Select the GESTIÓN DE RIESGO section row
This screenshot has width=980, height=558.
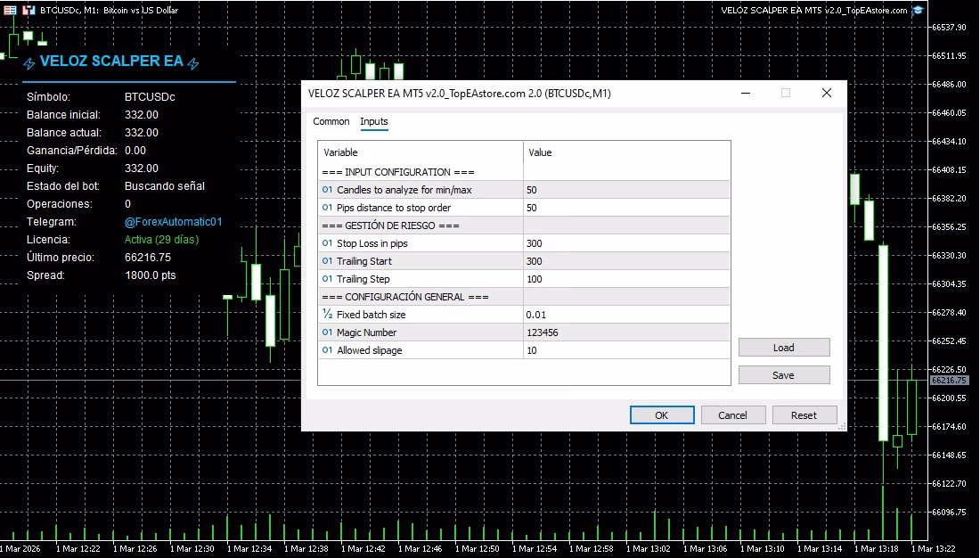point(524,226)
